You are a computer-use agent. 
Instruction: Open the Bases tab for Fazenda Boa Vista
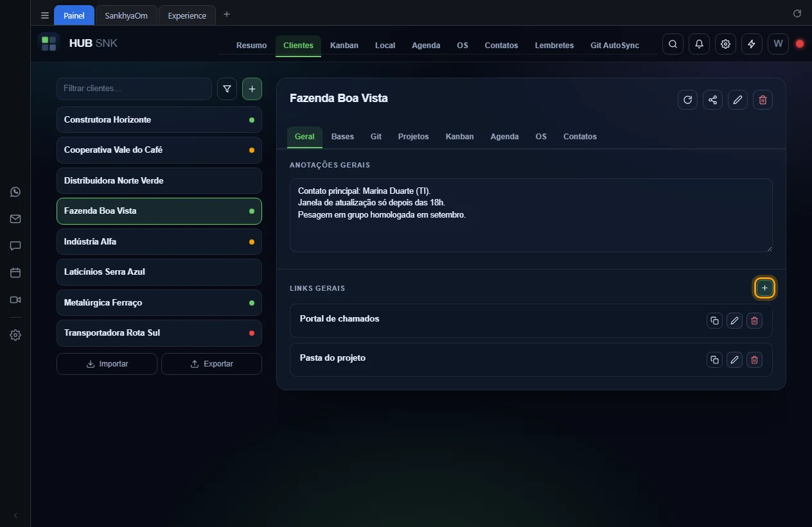342,137
